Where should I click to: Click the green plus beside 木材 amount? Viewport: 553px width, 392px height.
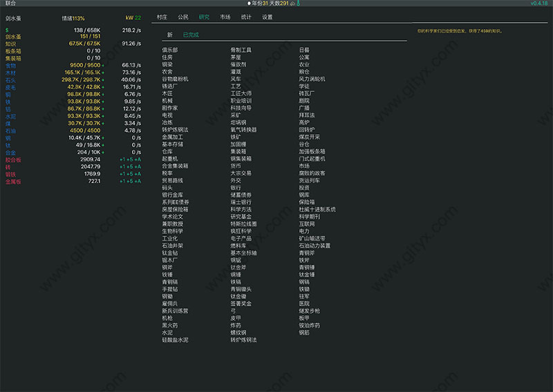pos(104,73)
